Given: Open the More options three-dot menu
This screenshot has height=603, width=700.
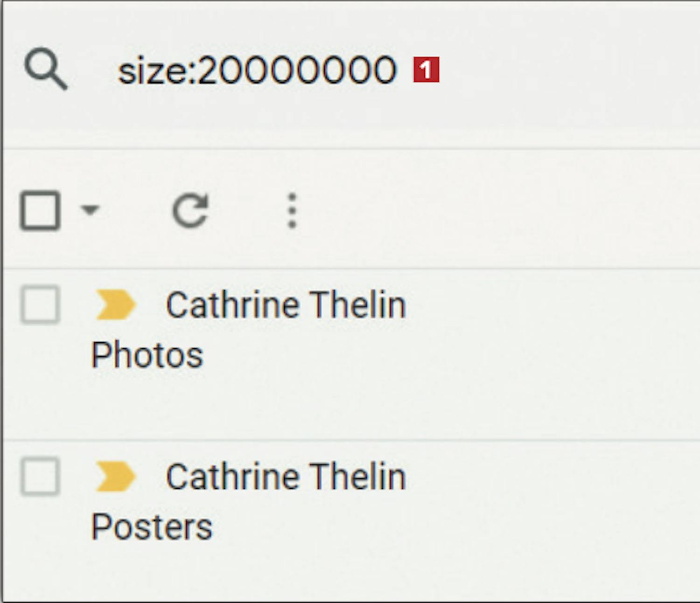Looking at the screenshot, I should point(292,211).
